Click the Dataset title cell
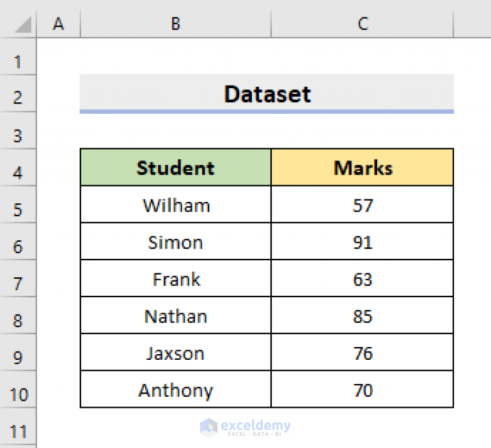491x448 pixels. tap(267, 93)
